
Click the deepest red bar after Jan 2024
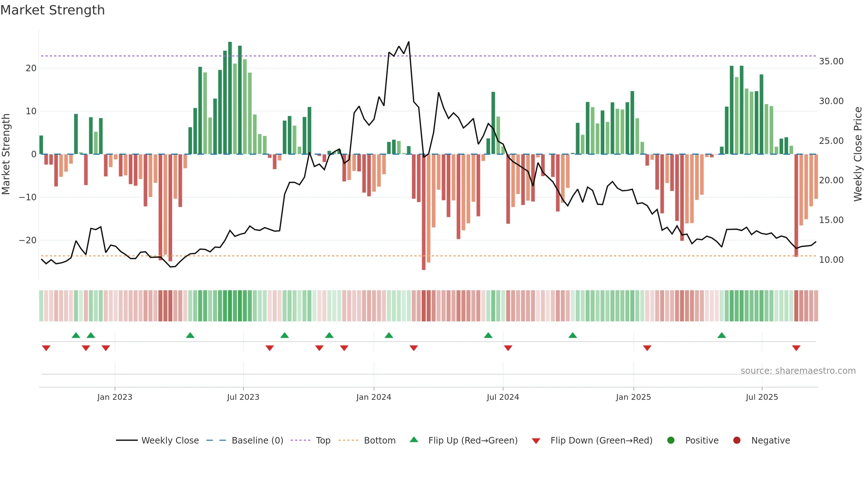(x=424, y=212)
